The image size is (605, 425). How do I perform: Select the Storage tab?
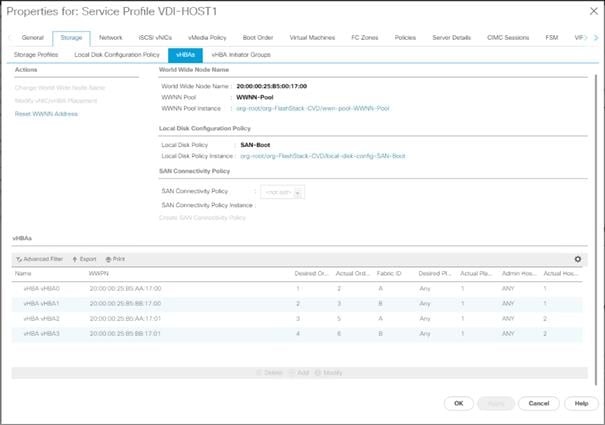[x=71, y=37]
